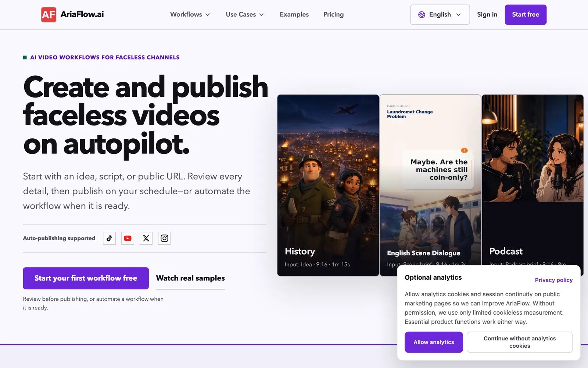588x368 pixels.
Task: Open the Watch real samples link
Action: (190, 278)
